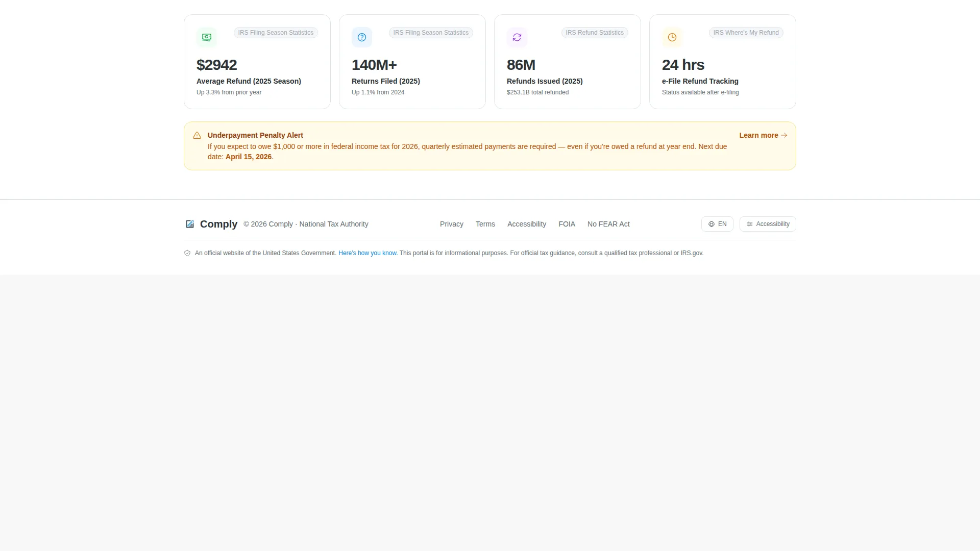Click the warning triangle icon in the penalty alert
The image size is (980, 551).
(x=197, y=135)
